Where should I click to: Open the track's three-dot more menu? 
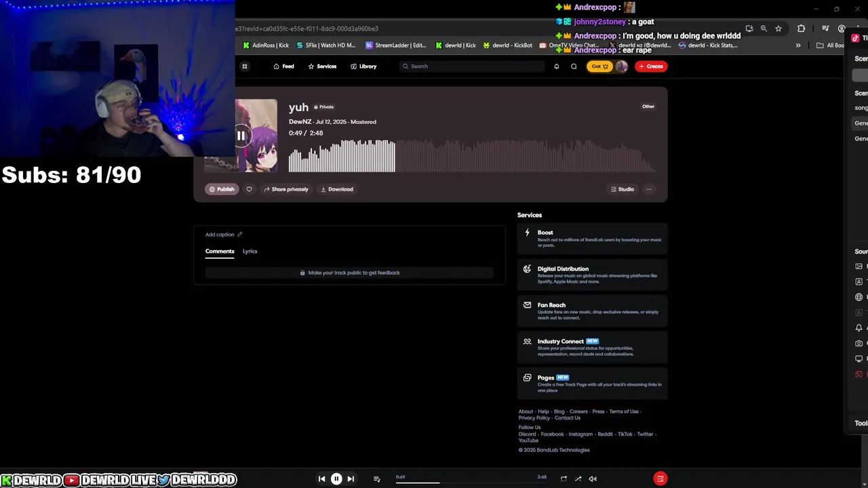point(649,189)
